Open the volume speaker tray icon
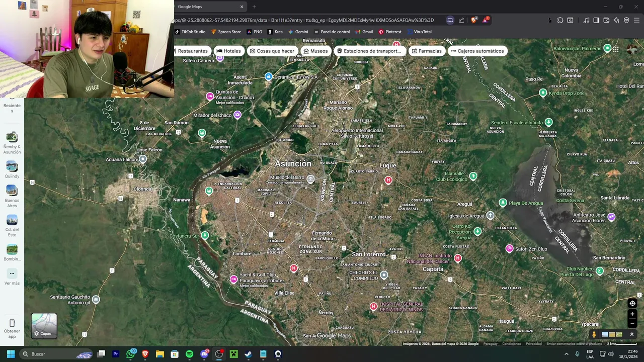Viewport: 644px width, 362px height. [x=611, y=354]
